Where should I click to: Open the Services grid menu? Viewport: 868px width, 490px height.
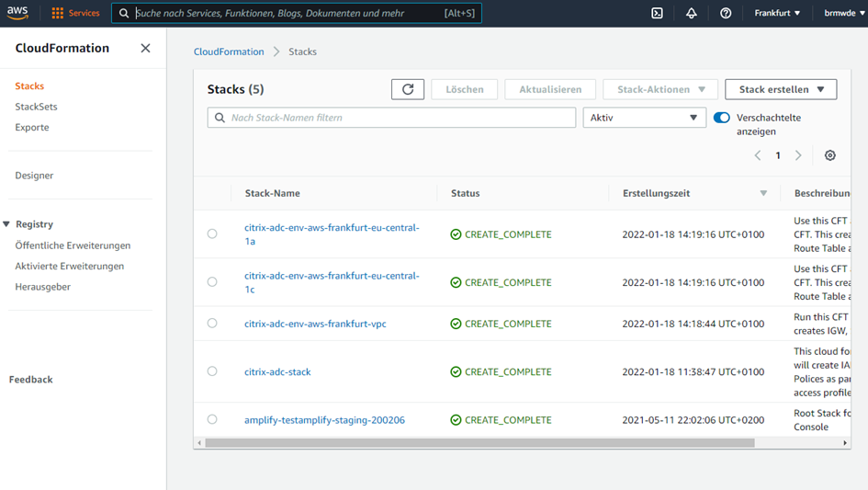(75, 13)
